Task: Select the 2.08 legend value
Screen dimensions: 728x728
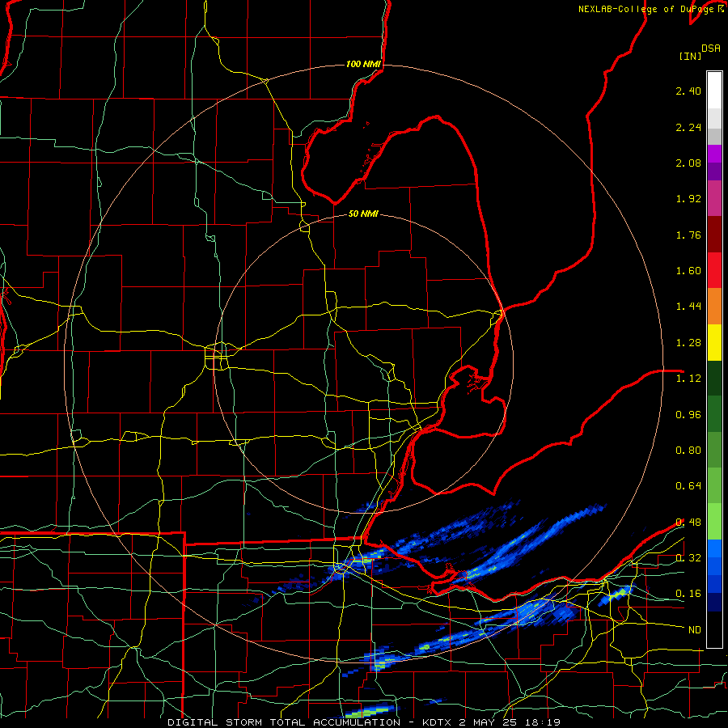Action: (688, 163)
